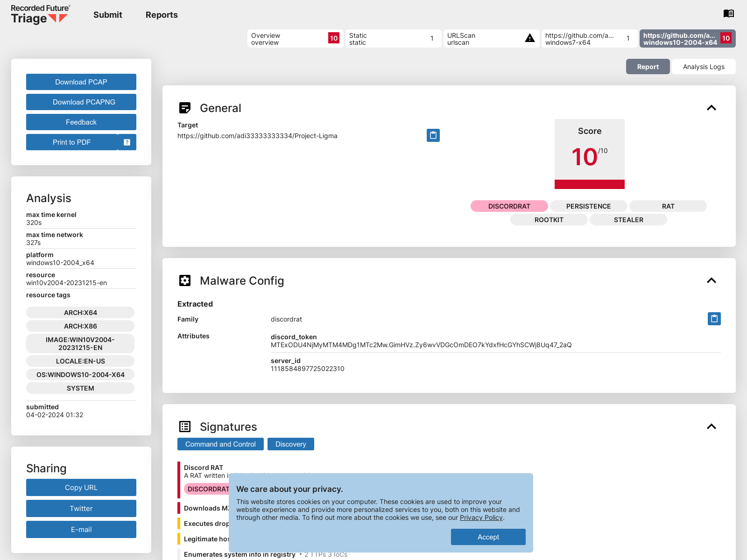Select the Report view tab
Viewport: 747px width, 560px height.
[x=648, y=67]
